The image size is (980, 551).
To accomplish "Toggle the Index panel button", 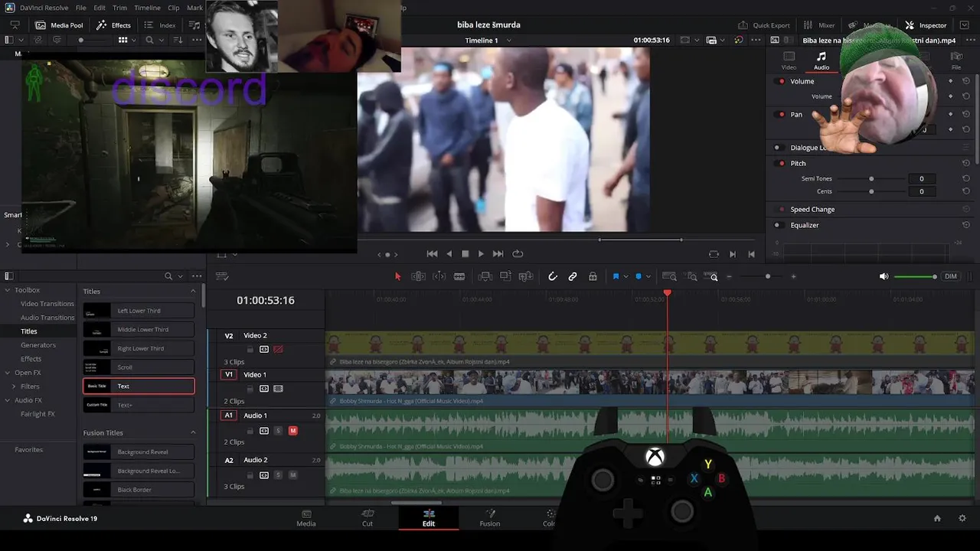I will 160,25.
